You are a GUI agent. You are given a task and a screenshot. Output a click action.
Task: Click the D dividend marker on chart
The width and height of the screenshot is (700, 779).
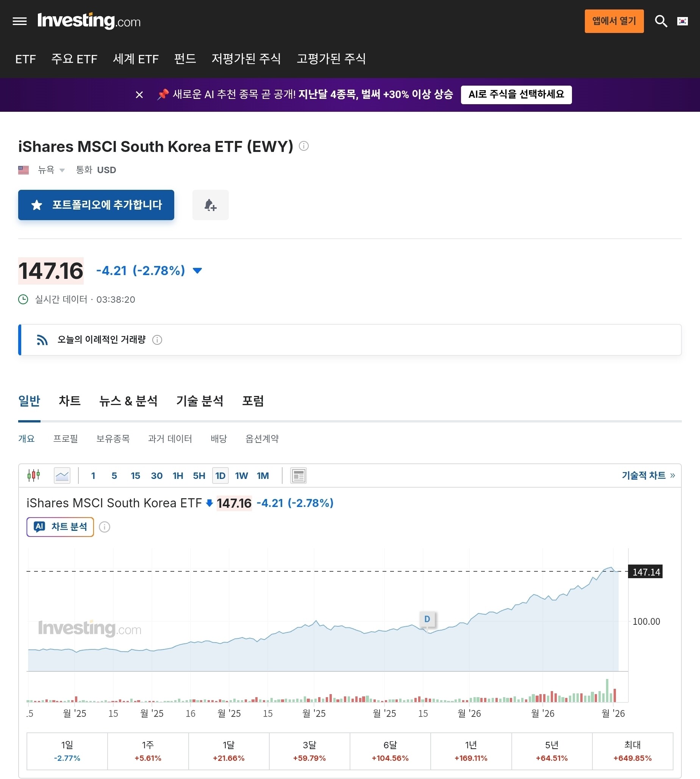[x=427, y=619]
